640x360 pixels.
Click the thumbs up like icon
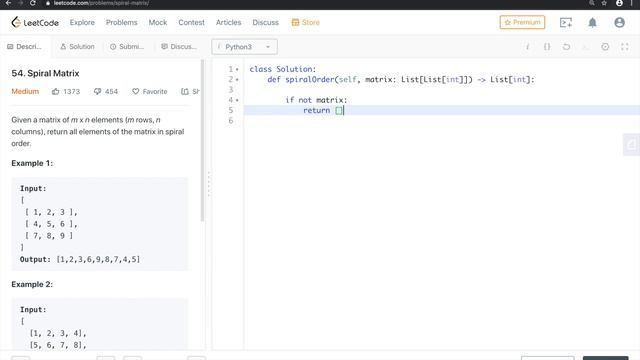56,91
